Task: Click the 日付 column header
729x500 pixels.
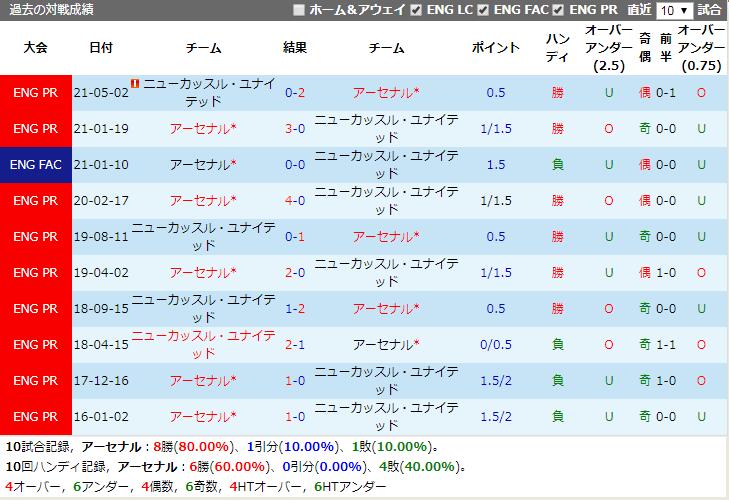Action: click(x=101, y=47)
